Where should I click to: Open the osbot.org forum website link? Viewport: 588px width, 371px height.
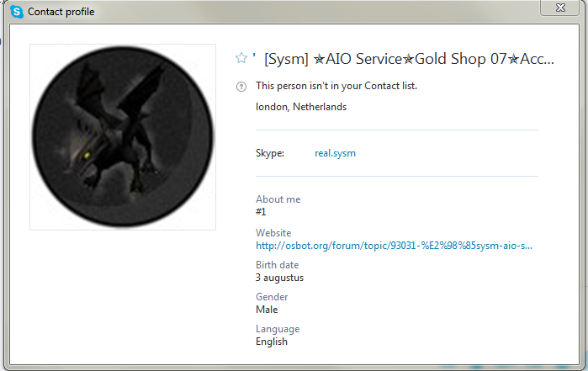394,246
